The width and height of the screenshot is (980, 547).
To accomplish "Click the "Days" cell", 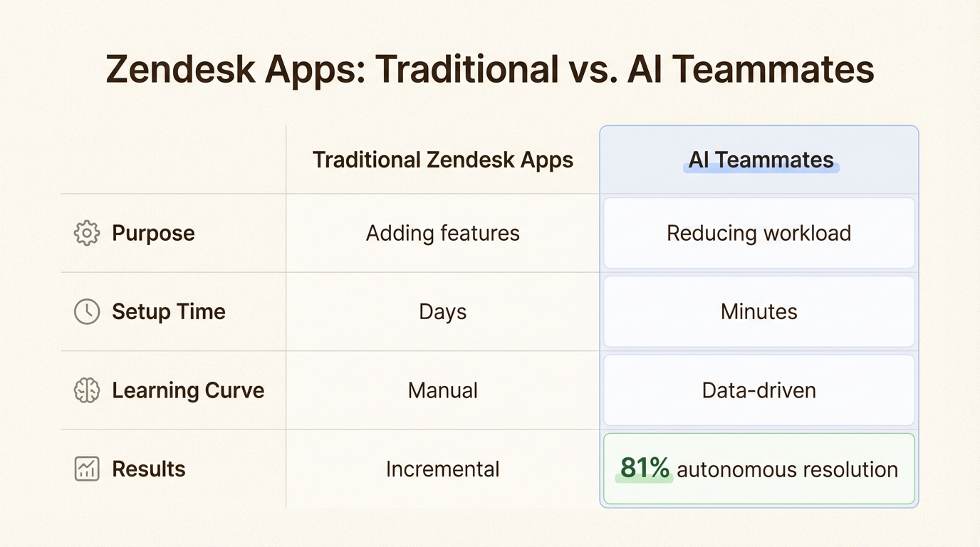I will 442,311.
